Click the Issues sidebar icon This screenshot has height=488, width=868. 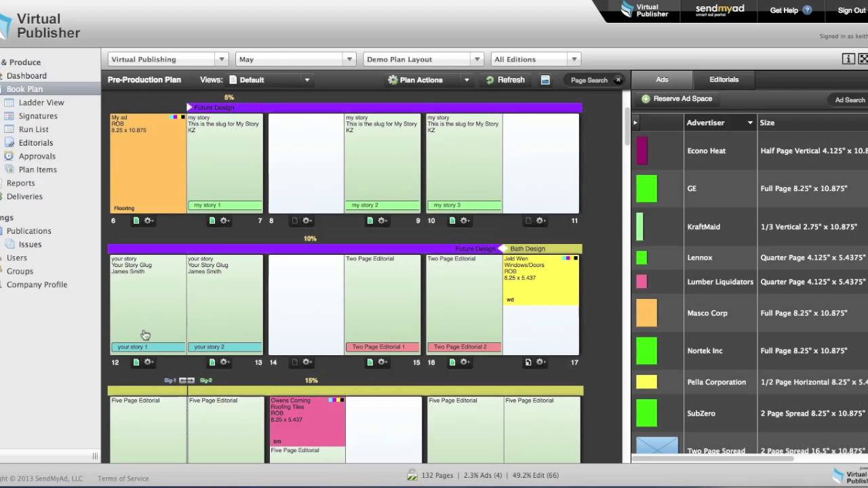tap(9, 244)
